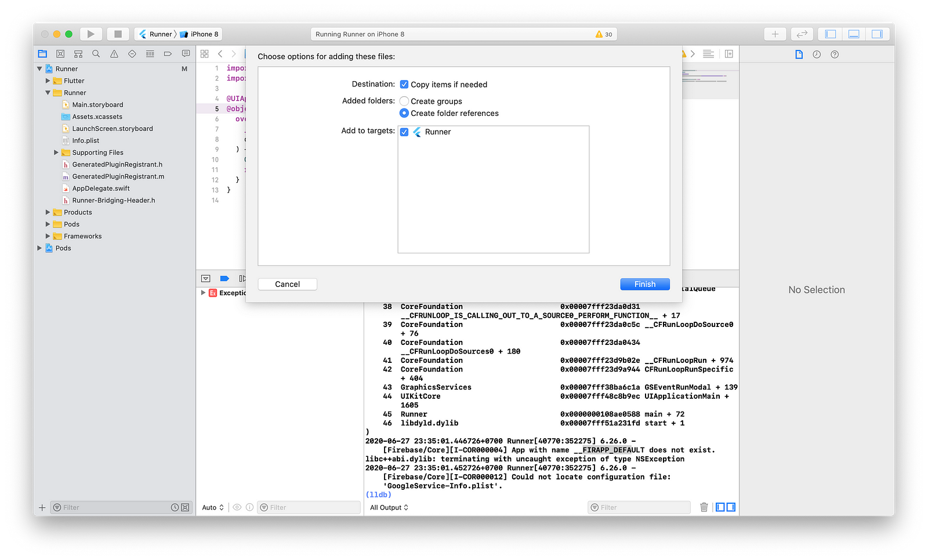The height and width of the screenshot is (560, 928).
Task: Open Runner-Bridging-Header.h file
Action: pyautogui.click(x=114, y=201)
